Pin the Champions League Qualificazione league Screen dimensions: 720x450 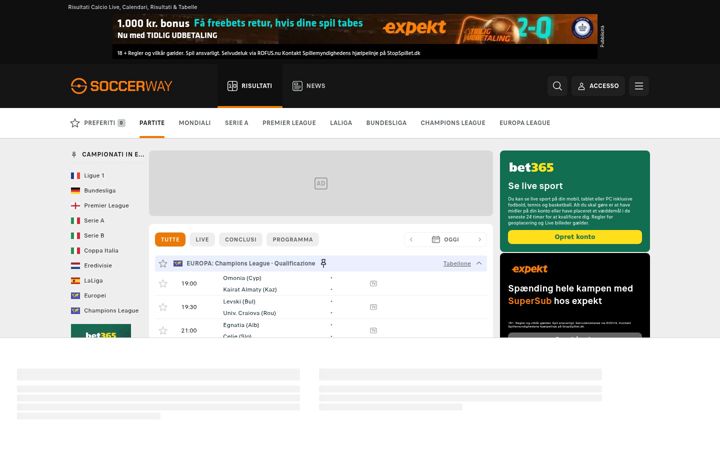pyautogui.click(x=323, y=263)
